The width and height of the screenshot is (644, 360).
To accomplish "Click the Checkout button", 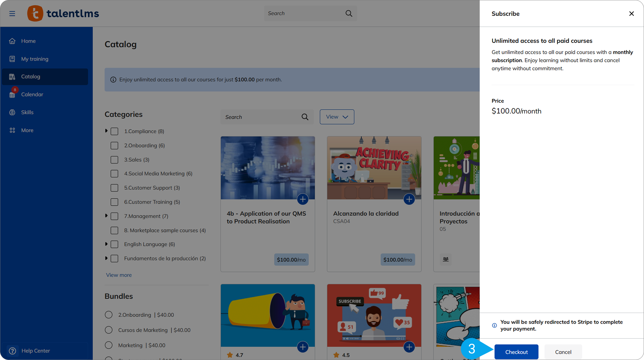I will (x=516, y=352).
